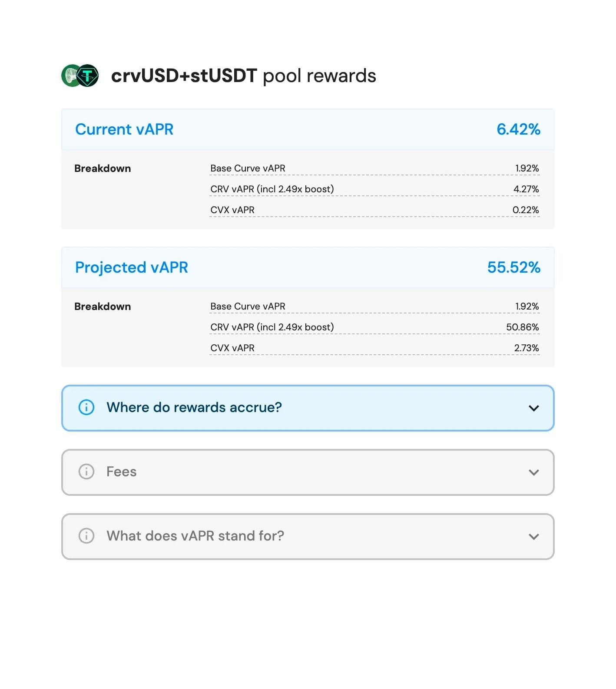Image resolution: width=616 pixels, height=689 pixels.
Task: Click CVX vAPR row showing 2.73%
Action: [x=374, y=348]
